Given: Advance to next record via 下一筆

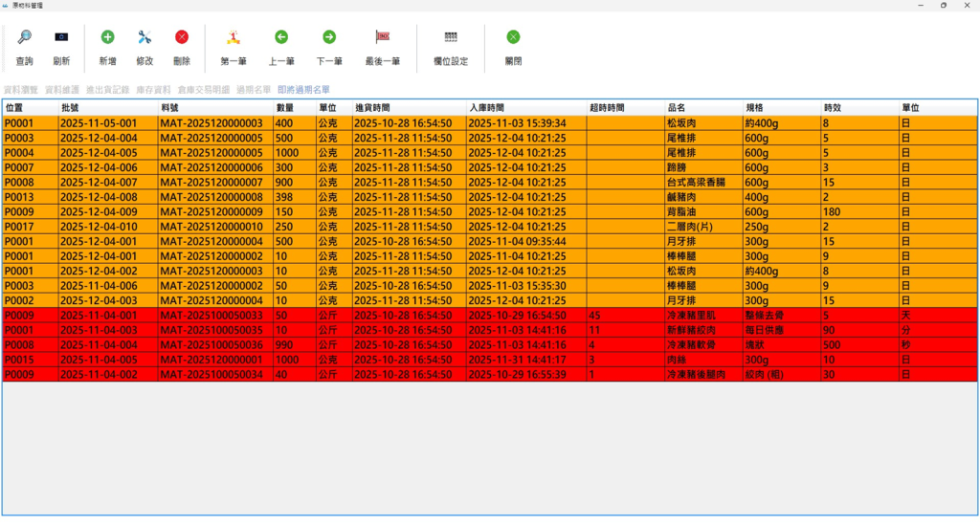Looking at the screenshot, I should coord(329,38).
